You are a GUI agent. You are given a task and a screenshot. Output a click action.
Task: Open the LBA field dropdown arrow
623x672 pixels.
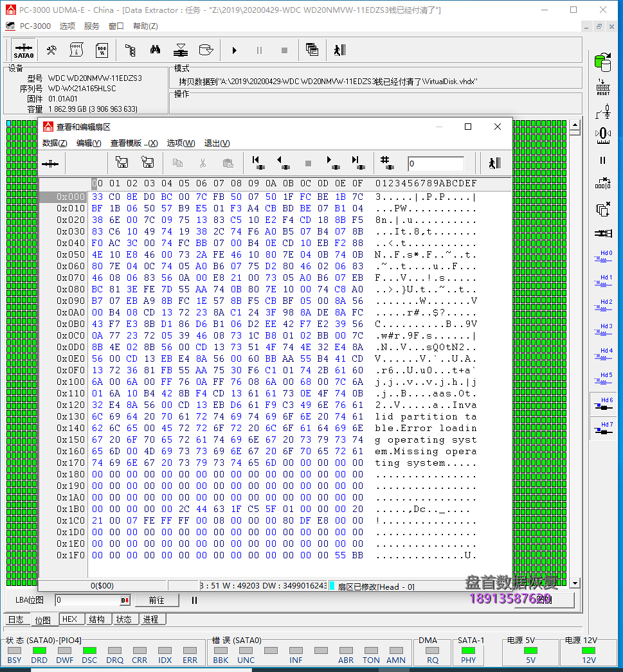tap(125, 600)
